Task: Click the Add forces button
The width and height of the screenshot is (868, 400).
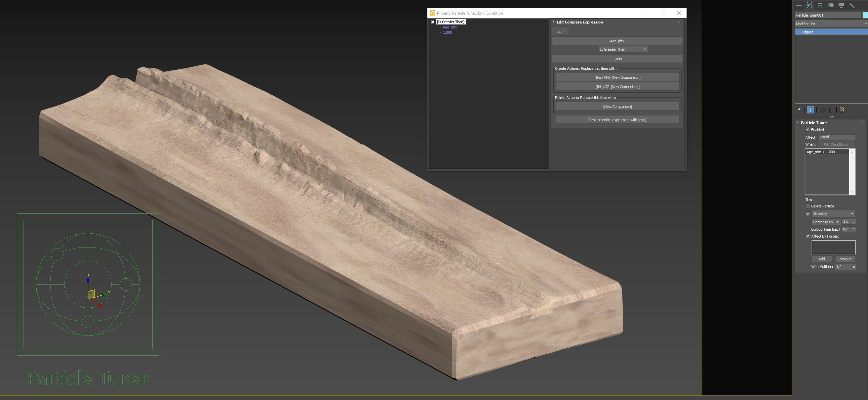Action: click(821, 259)
